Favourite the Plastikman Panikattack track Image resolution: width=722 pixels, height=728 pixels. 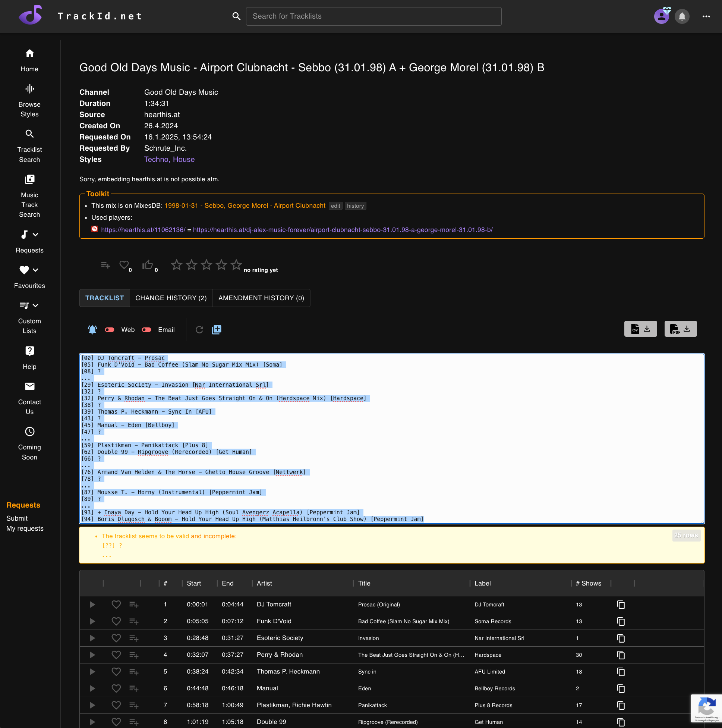point(116,705)
